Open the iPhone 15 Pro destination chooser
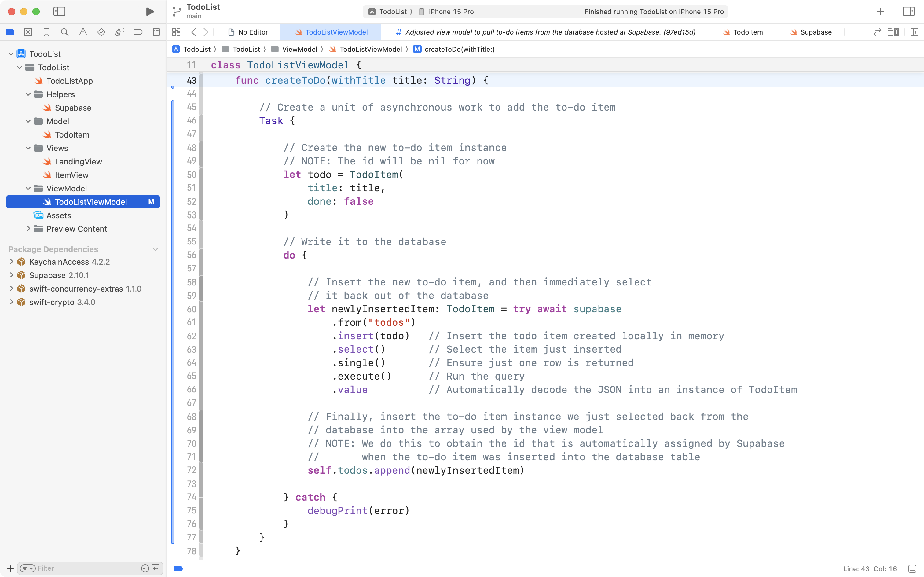The height and width of the screenshot is (577, 924). tap(450, 11)
